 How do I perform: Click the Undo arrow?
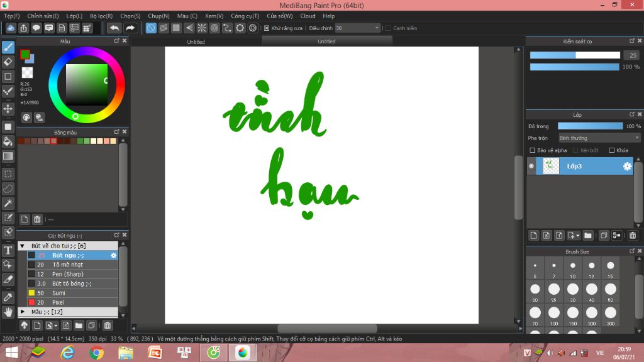(114, 28)
